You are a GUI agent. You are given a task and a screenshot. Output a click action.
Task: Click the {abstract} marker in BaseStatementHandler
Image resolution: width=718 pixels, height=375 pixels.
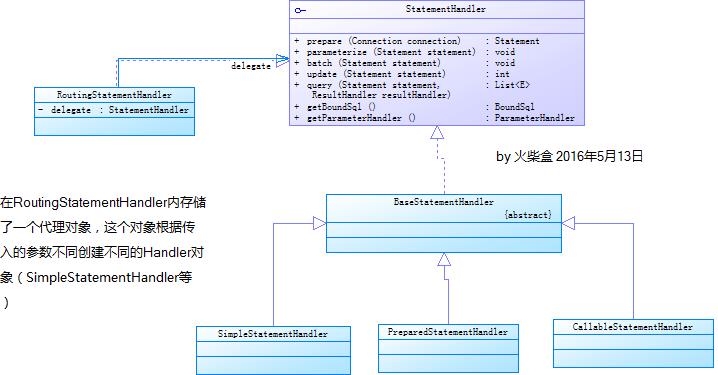click(528, 214)
